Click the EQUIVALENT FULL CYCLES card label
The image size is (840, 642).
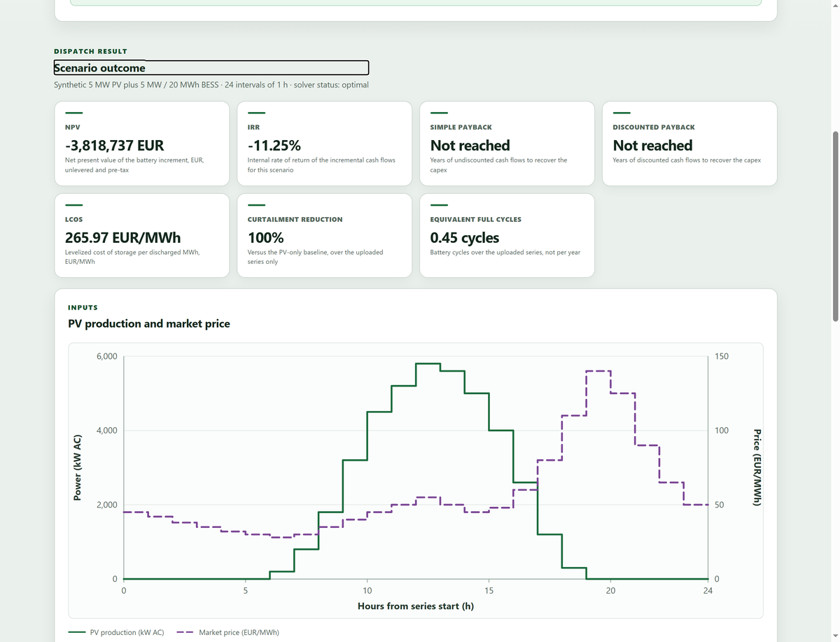click(x=475, y=220)
